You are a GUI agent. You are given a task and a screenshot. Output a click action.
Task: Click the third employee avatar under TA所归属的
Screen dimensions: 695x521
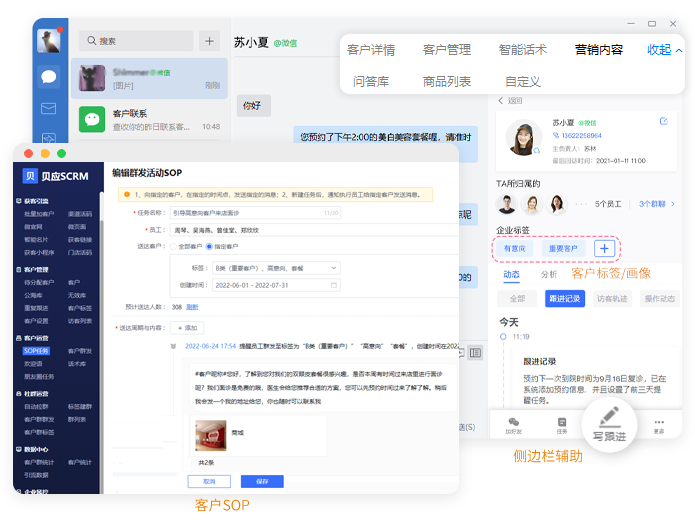[x=557, y=204]
